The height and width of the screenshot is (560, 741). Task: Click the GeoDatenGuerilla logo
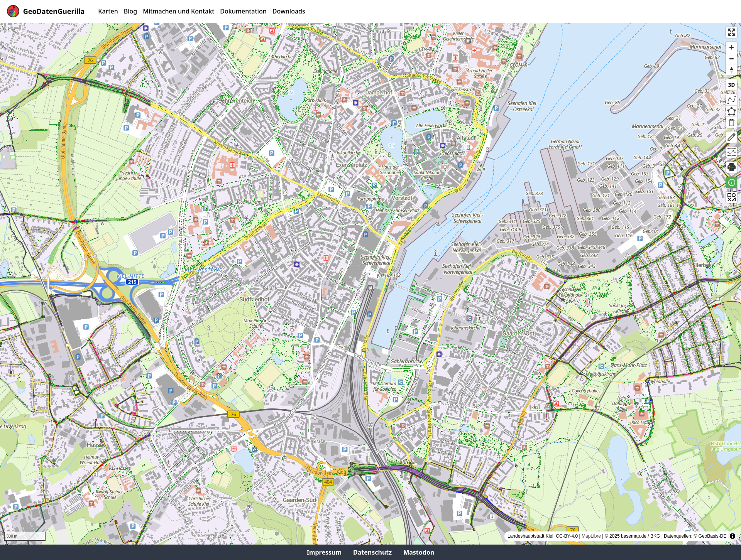click(x=13, y=11)
